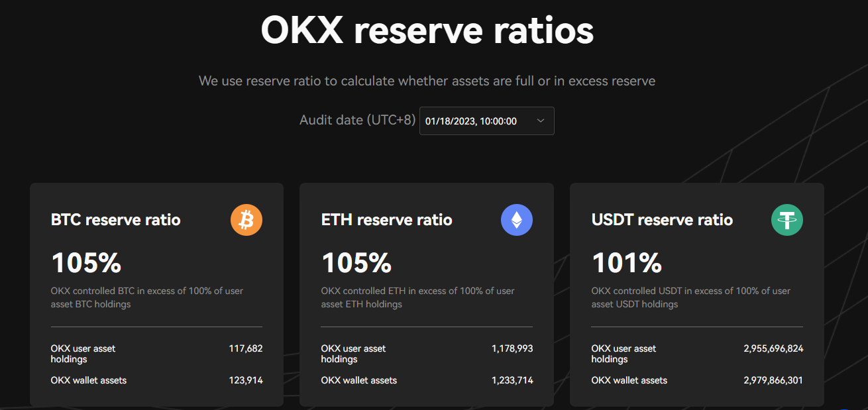Click the reserve ratio explanation subtitle
The width and height of the screenshot is (868, 410).
[x=427, y=81]
